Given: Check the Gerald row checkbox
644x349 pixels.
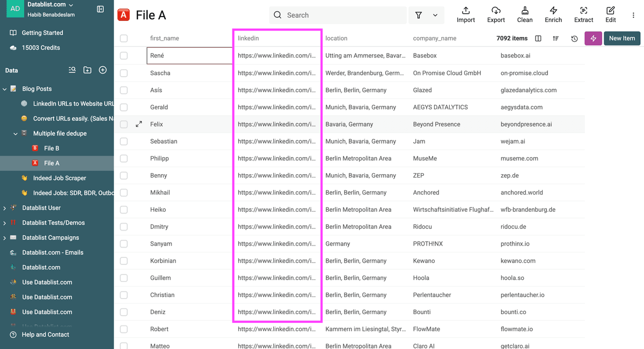Looking at the screenshot, I should click(124, 107).
